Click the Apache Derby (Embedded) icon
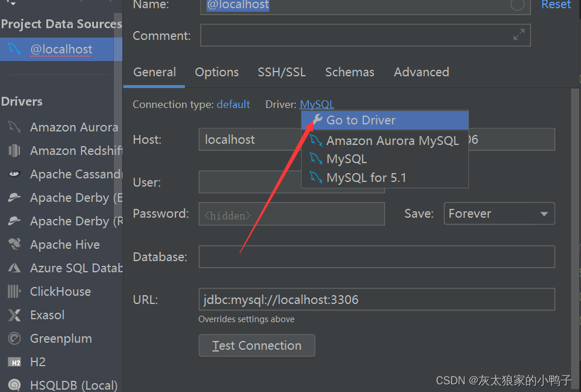The image size is (581, 392). [14, 198]
